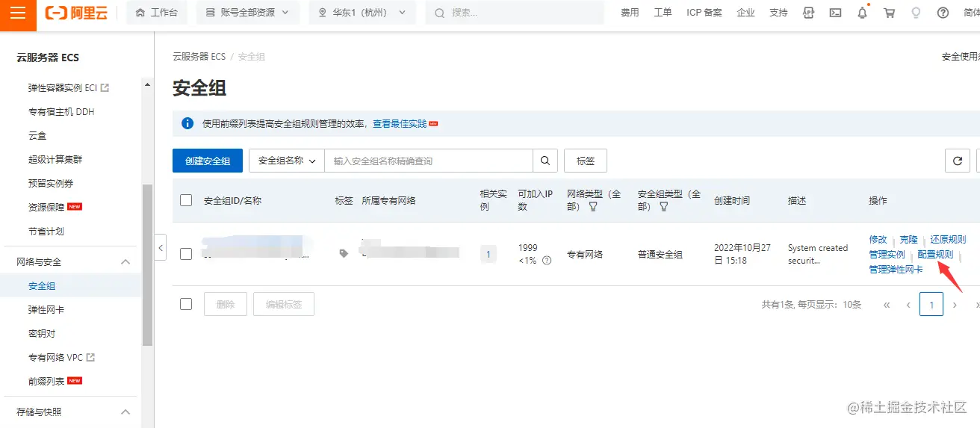Open the CloudShell terminal icon
980x428 pixels.
(x=836, y=13)
